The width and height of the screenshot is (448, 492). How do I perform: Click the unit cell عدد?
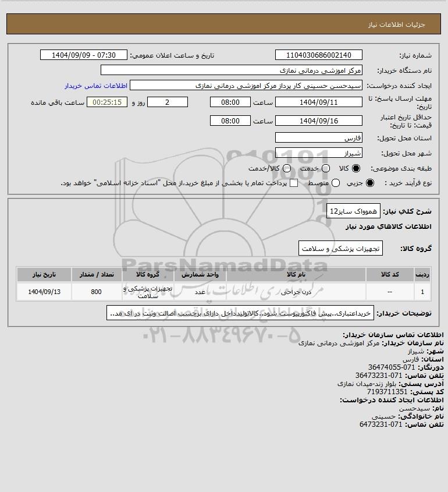(x=200, y=292)
